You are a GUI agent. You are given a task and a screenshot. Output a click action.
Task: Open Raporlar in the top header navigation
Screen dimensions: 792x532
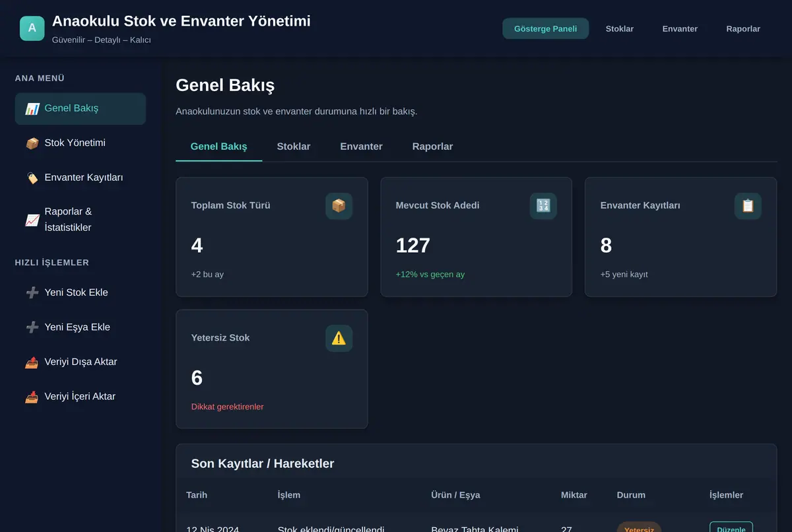pyautogui.click(x=743, y=28)
